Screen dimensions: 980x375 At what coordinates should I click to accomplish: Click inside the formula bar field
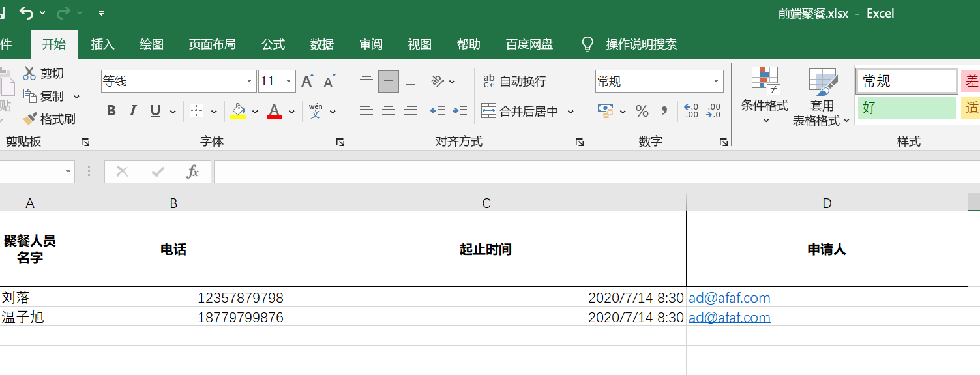[597, 172]
